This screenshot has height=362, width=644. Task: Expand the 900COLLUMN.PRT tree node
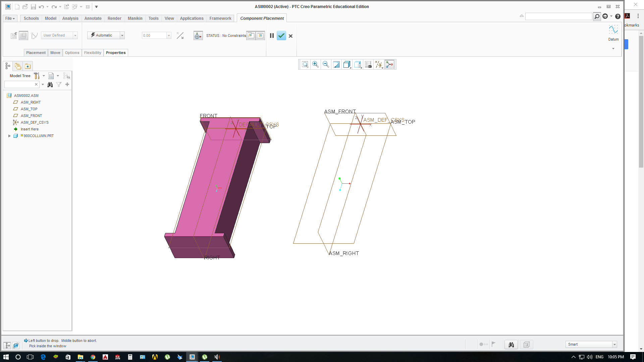click(x=9, y=136)
